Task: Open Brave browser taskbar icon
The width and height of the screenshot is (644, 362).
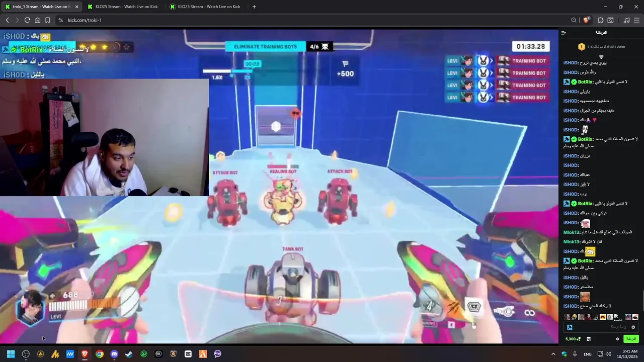Action: click(x=85, y=354)
